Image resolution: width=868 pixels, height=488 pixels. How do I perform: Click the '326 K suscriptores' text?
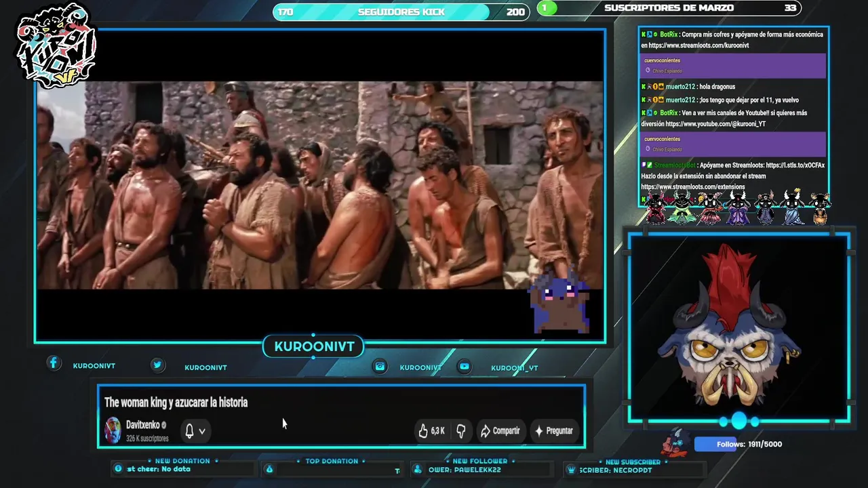147,439
